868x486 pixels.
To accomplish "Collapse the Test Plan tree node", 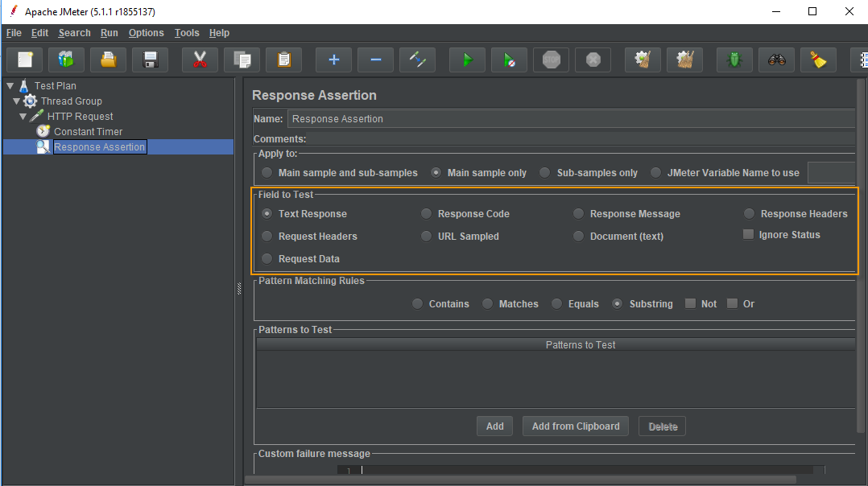I will [10, 86].
